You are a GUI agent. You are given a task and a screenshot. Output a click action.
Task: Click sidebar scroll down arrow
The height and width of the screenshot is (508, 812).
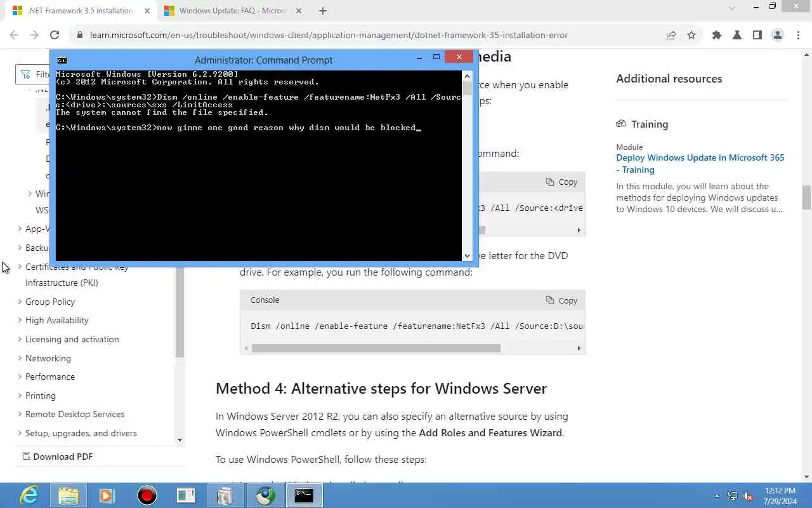180,439
